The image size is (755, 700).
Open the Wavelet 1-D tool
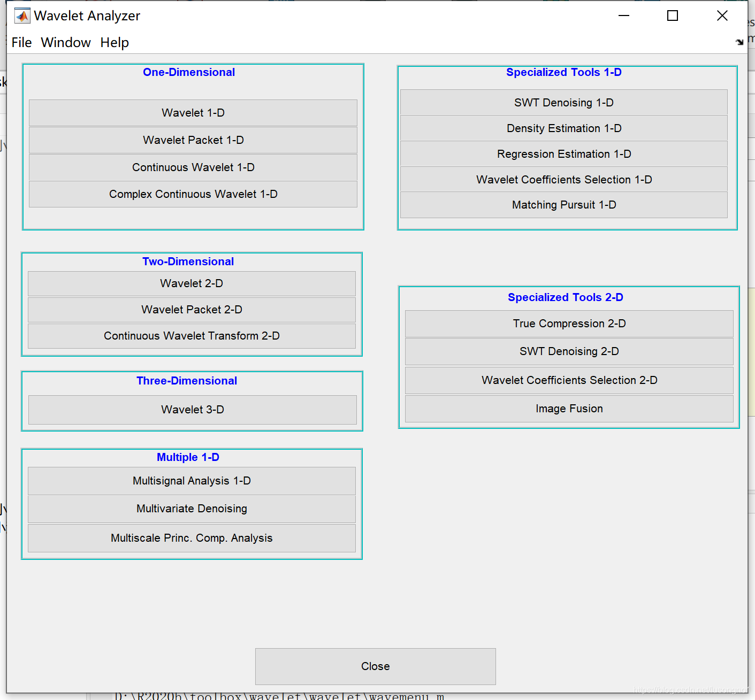pos(193,113)
